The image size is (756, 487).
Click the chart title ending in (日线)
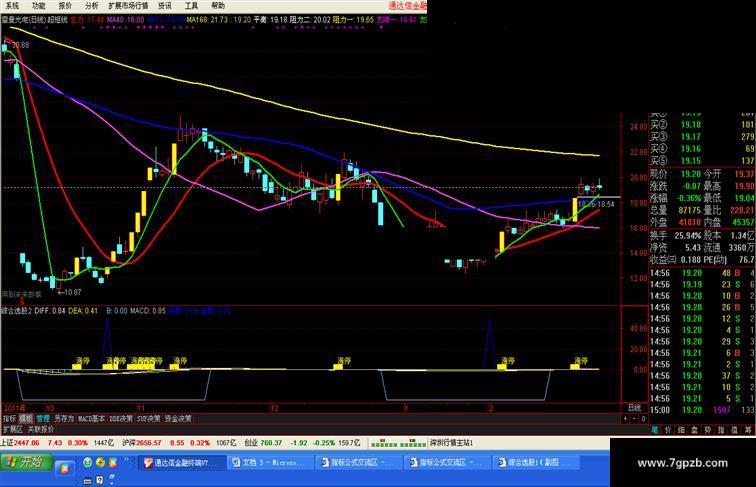24,20
